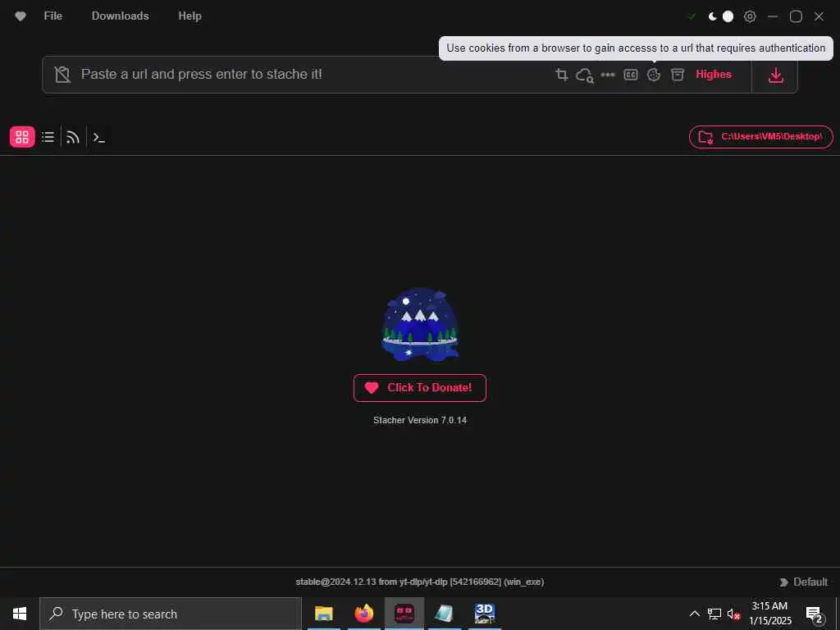840x630 pixels.
Task: Click the CC subtitles icon
Action: pos(631,75)
